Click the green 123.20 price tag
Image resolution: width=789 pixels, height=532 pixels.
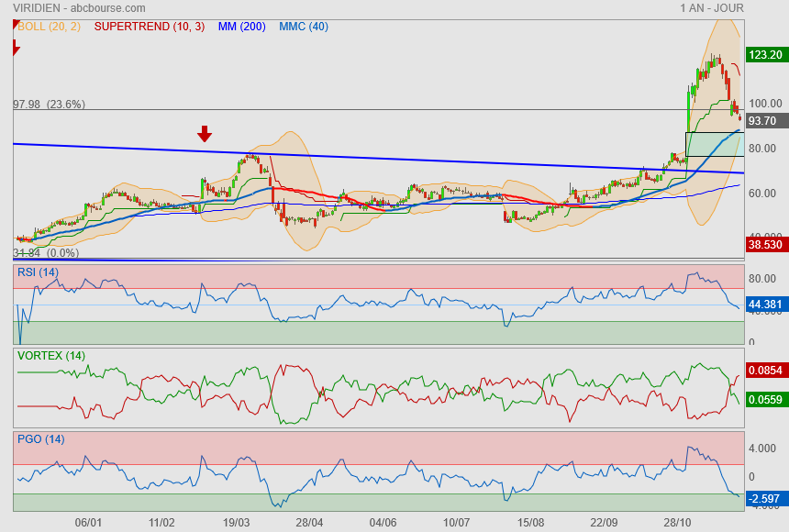766,55
